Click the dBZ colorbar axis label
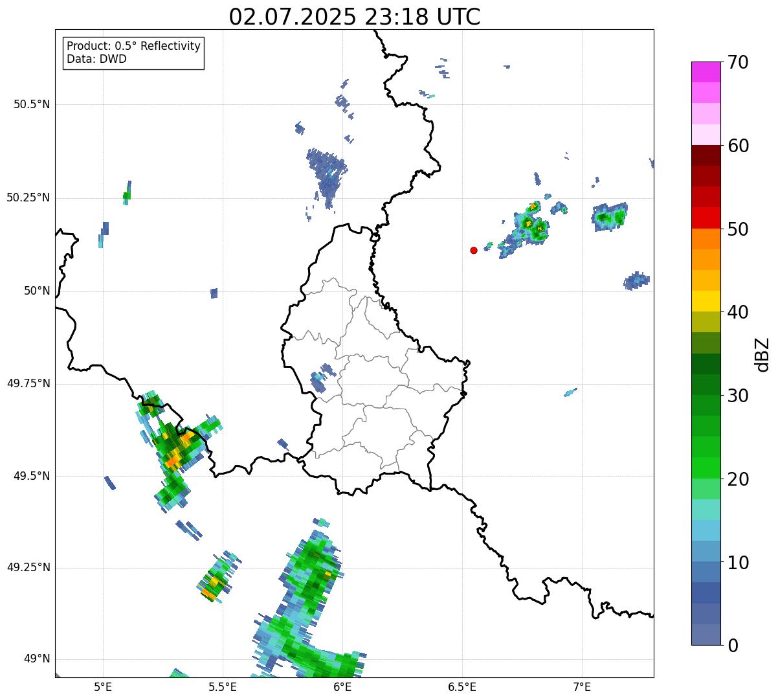778x700 pixels. point(762,354)
